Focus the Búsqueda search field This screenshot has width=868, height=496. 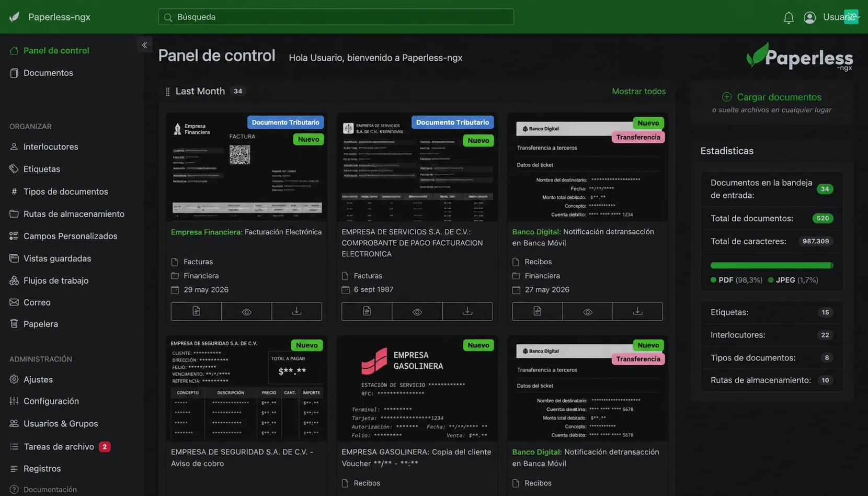336,17
